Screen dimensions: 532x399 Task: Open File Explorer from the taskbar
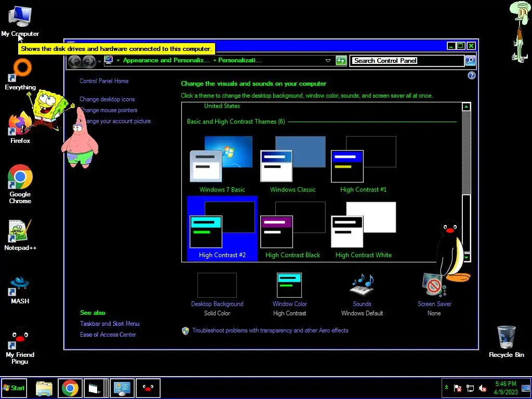[x=44, y=388]
